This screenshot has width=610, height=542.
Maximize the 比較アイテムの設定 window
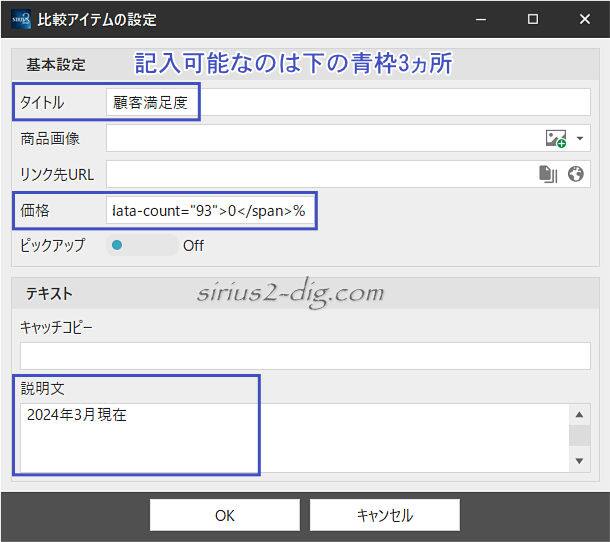[x=532, y=19]
